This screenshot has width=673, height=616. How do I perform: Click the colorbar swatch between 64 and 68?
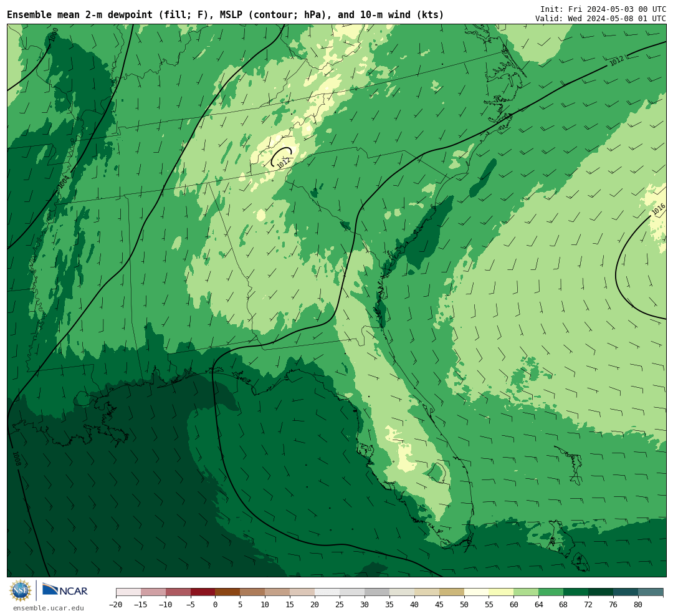point(551,592)
